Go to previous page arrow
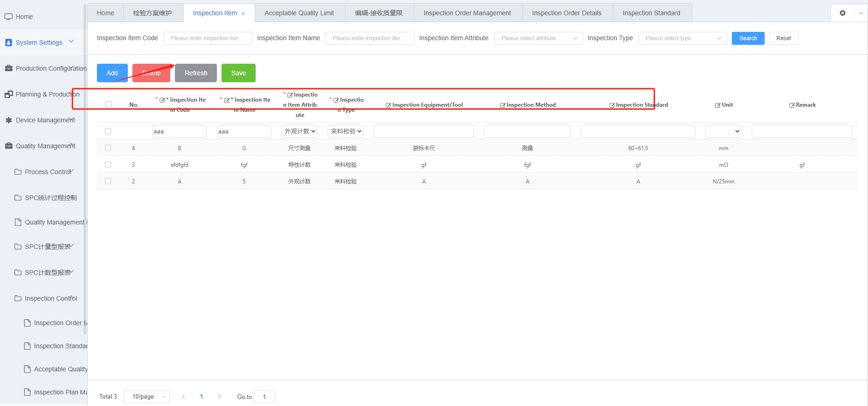Viewport: 868px width, 406px height. click(x=184, y=396)
